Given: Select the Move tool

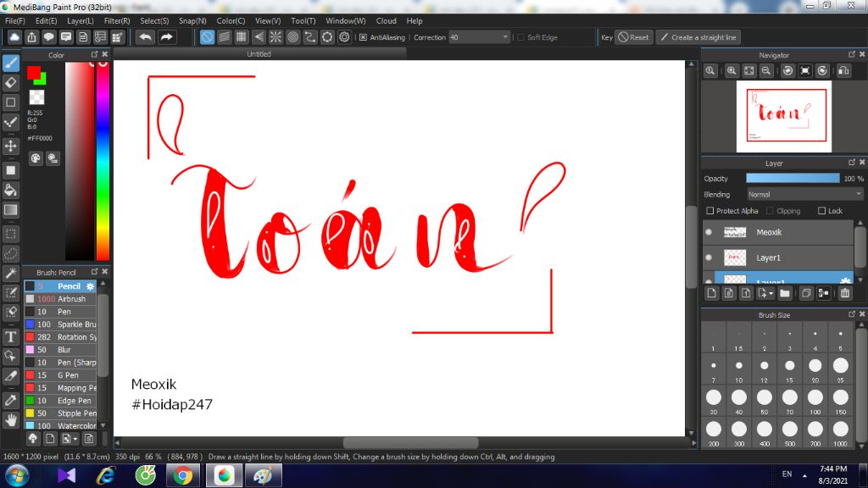Looking at the screenshot, I should (x=10, y=146).
